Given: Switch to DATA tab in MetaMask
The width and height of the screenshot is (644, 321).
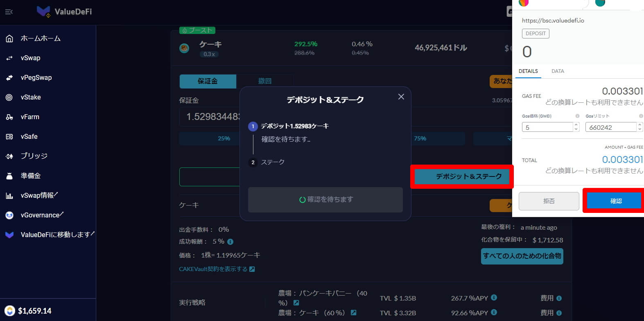Looking at the screenshot, I should point(558,71).
